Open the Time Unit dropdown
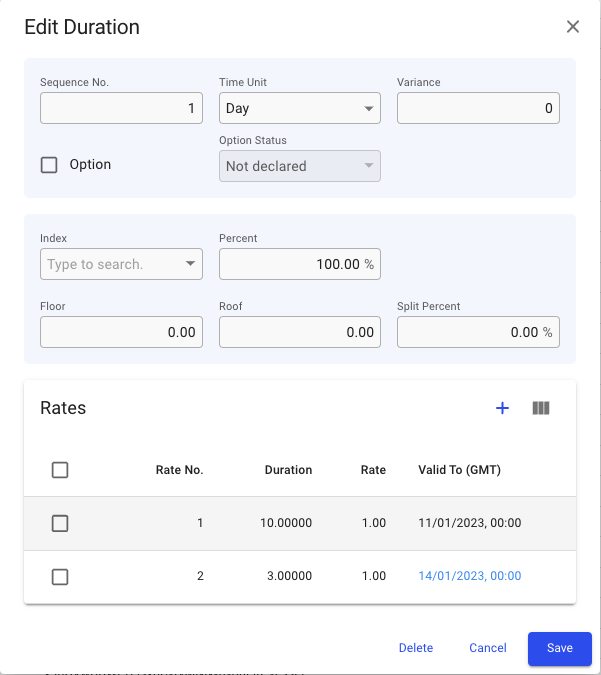The height and width of the screenshot is (675, 601). click(299, 108)
